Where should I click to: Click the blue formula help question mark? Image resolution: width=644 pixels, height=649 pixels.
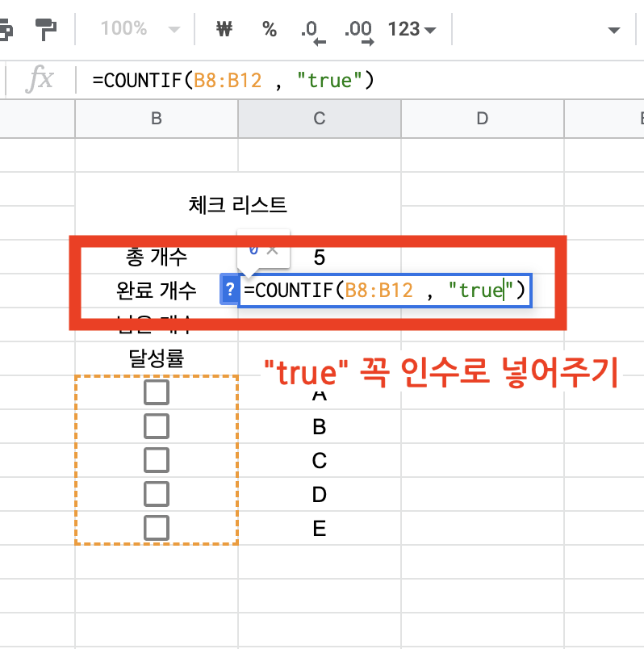point(230,289)
